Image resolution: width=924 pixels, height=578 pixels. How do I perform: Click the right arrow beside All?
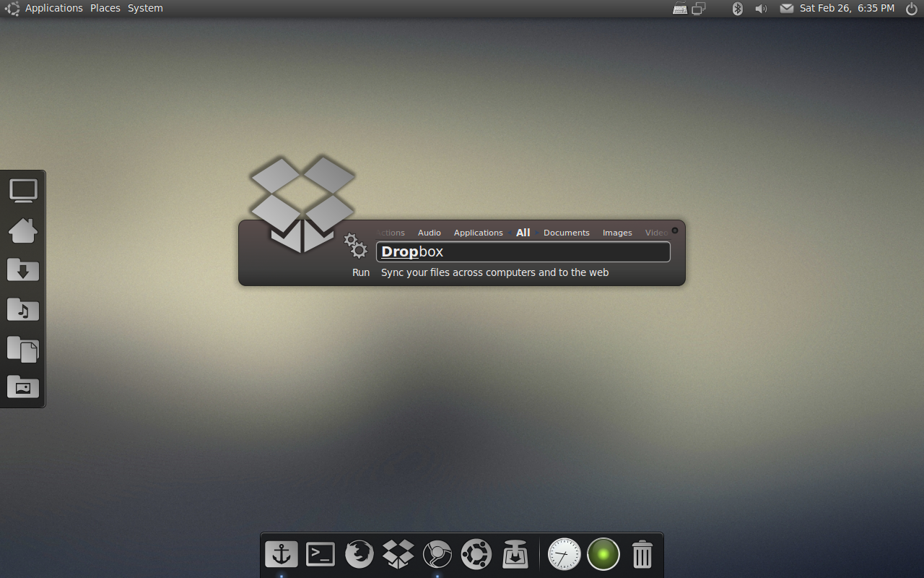click(536, 233)
